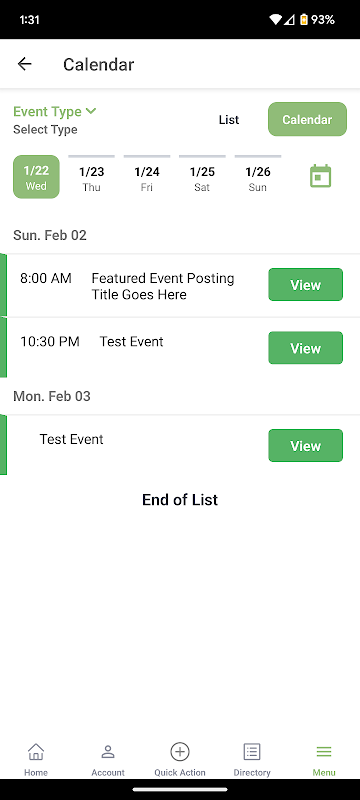
Task: Select the 1/25 Sat date tab
Action: coord(202,177)
